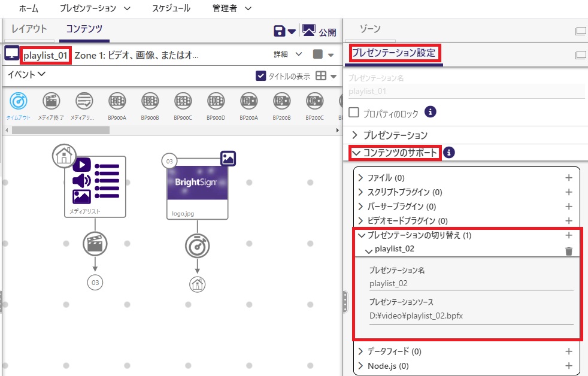Delete playlist_02 using the trash icon
Viewport: 588px width, 376px height.
(x=569, y=251)
